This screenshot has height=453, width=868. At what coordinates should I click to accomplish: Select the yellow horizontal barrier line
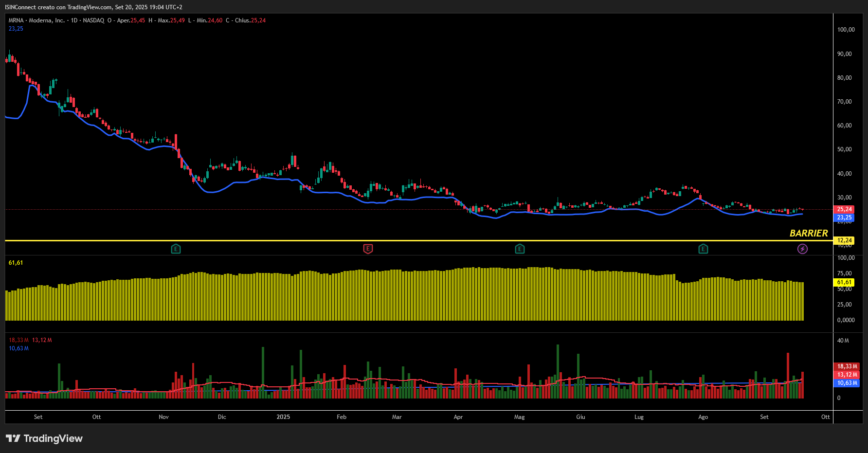click(389, 240)
